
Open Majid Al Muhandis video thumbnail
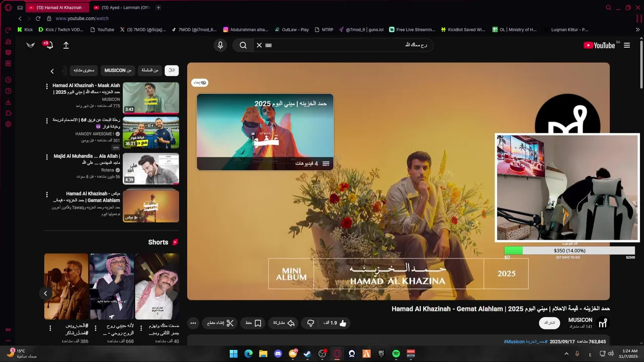(x=151, y=169)
